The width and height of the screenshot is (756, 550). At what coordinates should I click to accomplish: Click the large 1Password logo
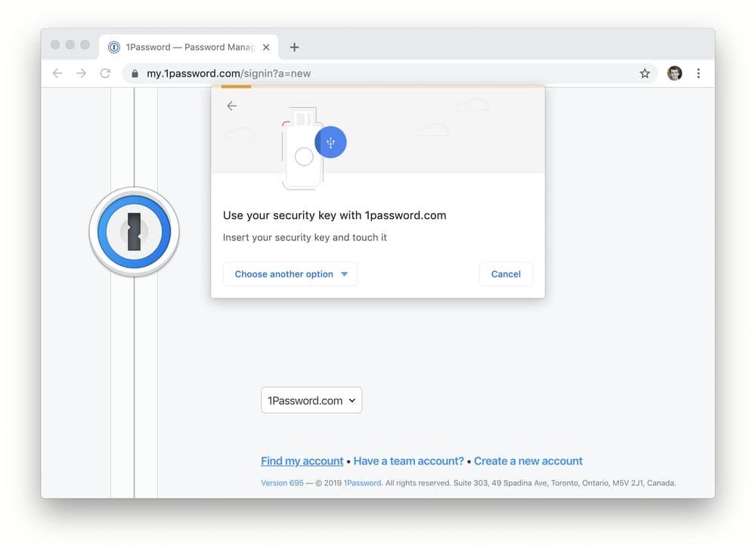135,232
